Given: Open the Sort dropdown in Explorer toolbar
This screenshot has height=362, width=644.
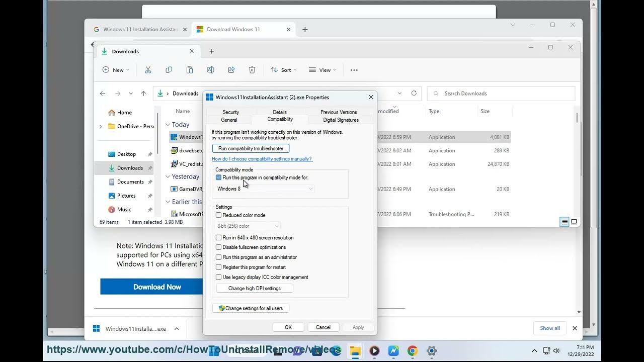Looking at the screenshot, I should click(283, 70).
